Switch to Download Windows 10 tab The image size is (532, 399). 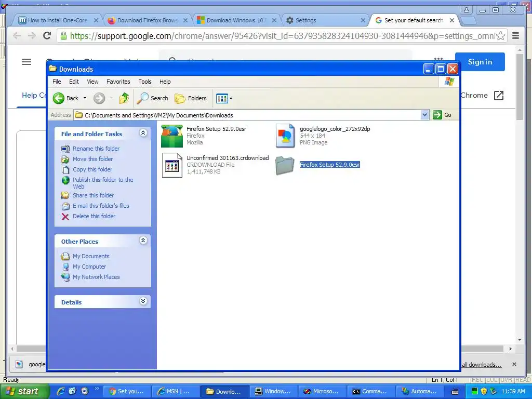236,20
